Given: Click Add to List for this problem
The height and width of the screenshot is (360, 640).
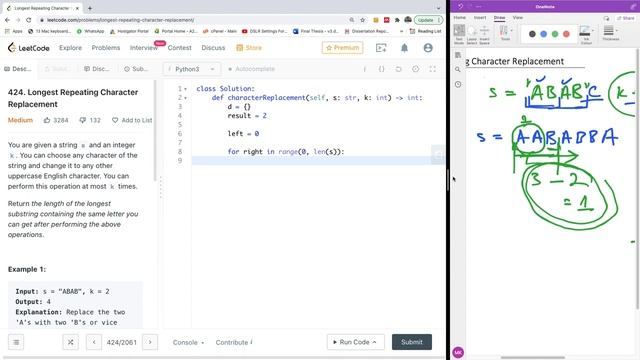Looking at the screenshot, I should (132, 120).
